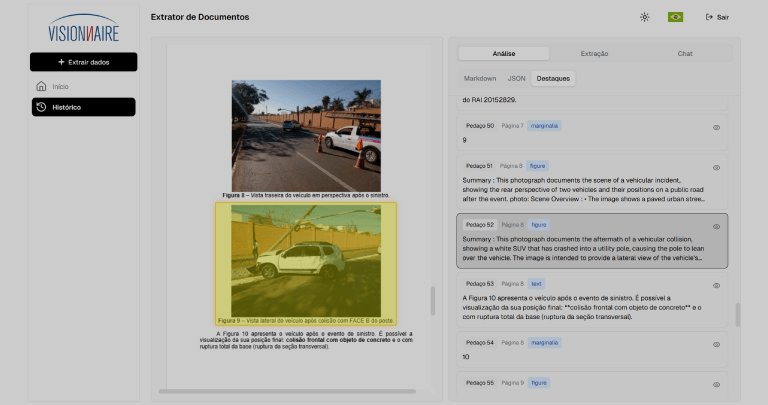Toggle eye icon for Pedaço 50
Viewport: 768px width, 405px height.
(716, 127)
